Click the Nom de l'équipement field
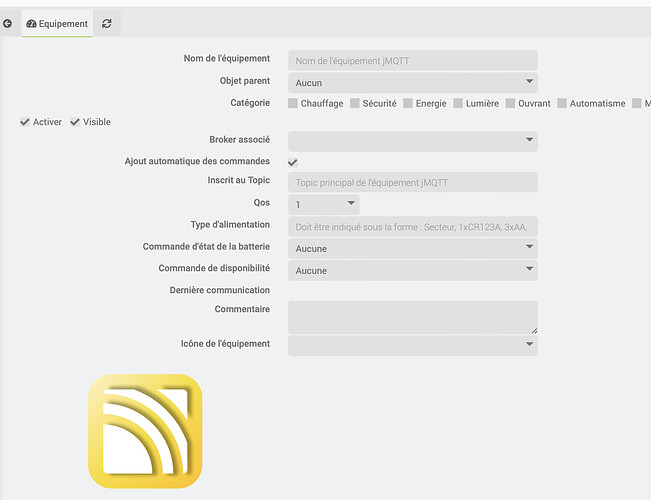651x500 pixels. pyautogui.click(x=412, y=61)
